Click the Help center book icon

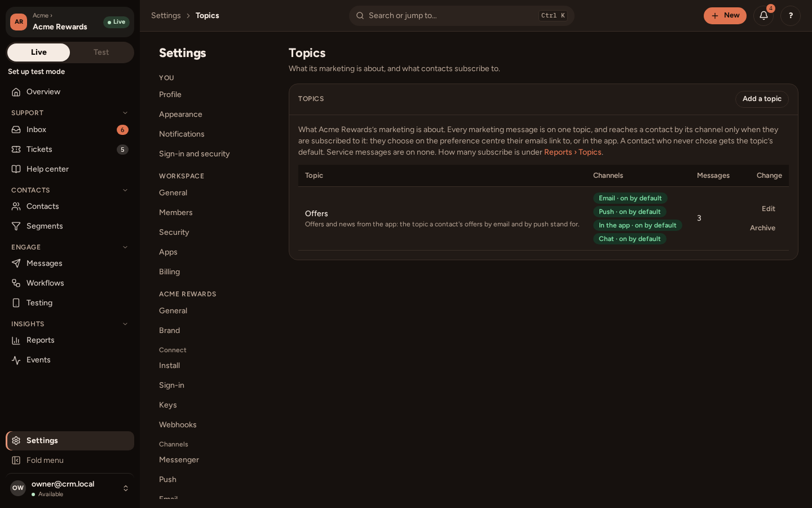click(16, 169)
